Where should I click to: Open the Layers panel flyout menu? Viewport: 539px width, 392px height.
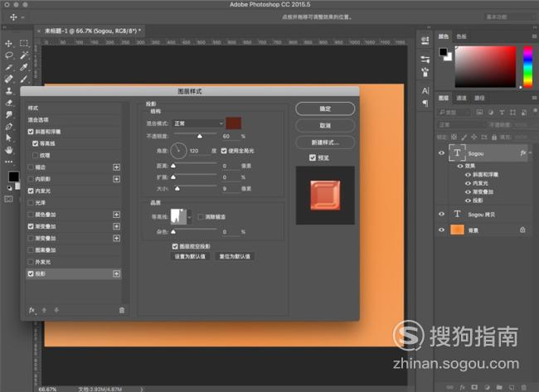[534, 98]
